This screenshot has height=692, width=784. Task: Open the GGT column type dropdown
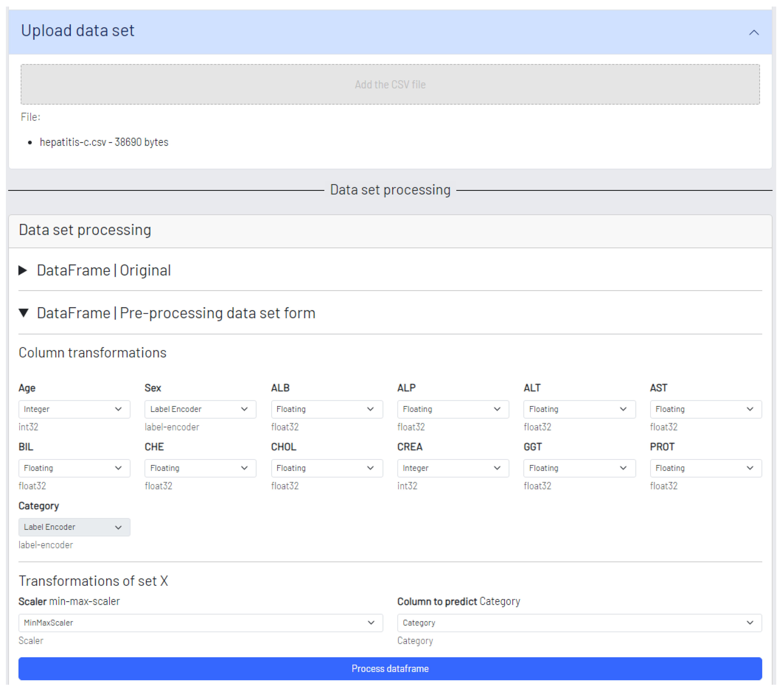coord(579,468)
